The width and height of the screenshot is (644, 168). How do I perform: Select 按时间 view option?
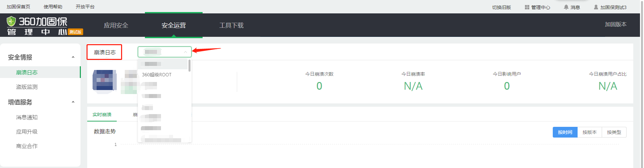(565, 132)
